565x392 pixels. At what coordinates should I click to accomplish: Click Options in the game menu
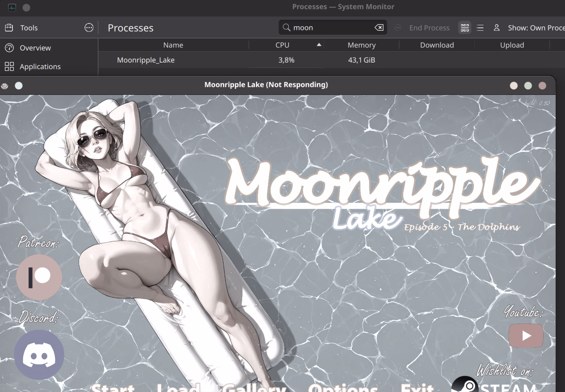343,387
